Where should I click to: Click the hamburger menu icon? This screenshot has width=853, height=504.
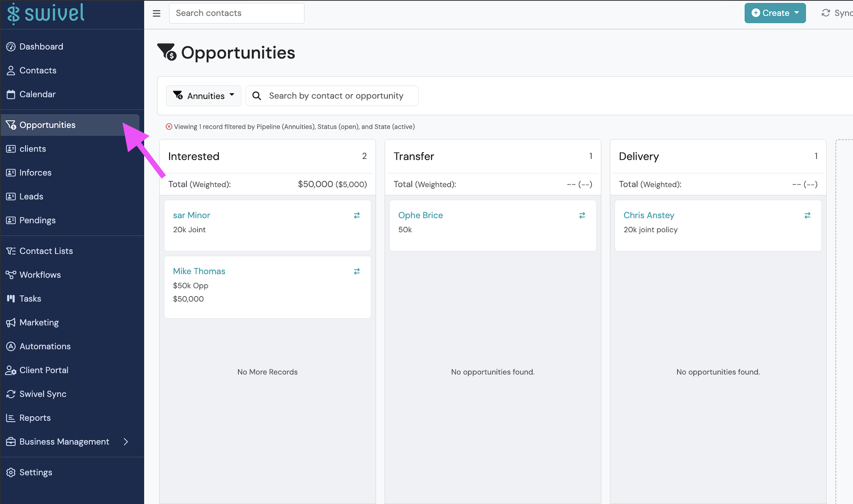pyautogui.click(x=156, y=13)
